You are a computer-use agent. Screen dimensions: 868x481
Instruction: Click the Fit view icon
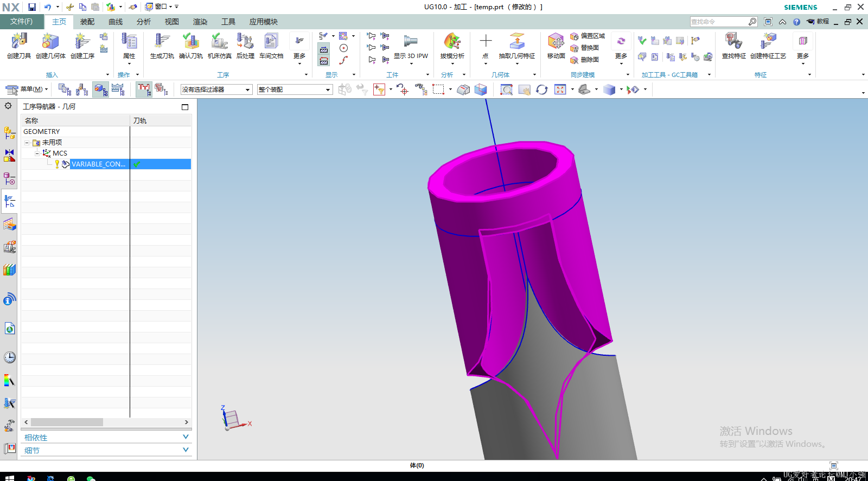click(x=560, y=89)
